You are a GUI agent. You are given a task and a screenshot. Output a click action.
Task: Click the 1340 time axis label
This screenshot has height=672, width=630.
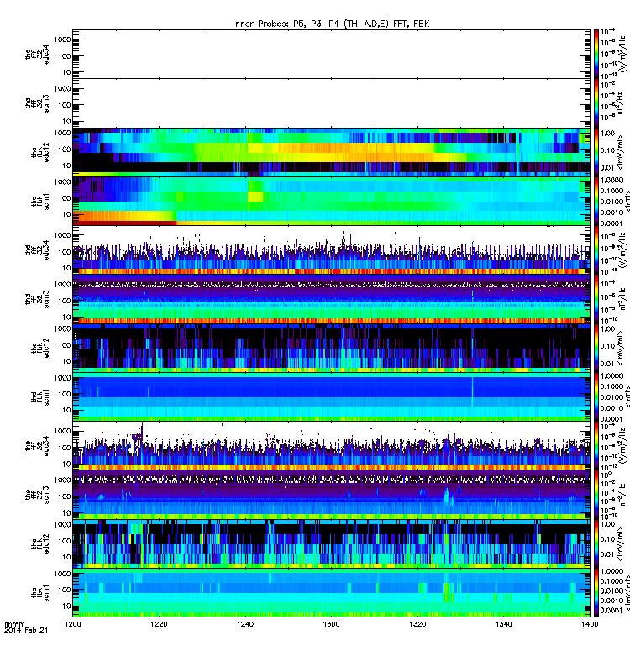[x=503, y=624]
